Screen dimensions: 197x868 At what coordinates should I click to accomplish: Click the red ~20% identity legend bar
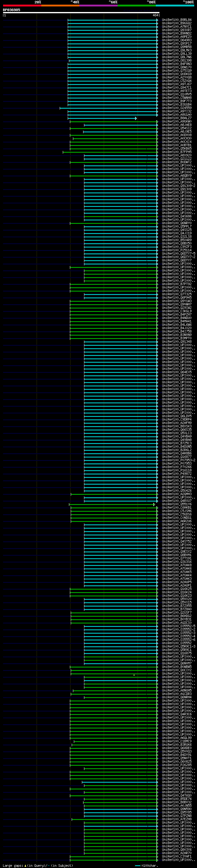tap(22, 6)
